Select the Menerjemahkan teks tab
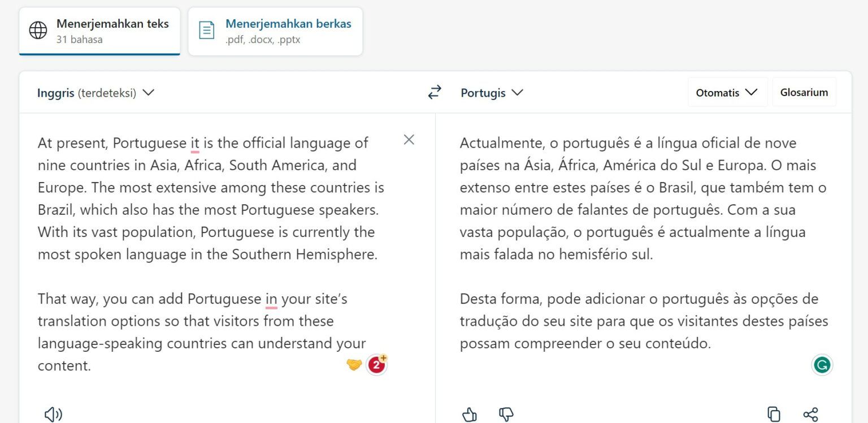The height and width of the screenshot is (423, 868). coord(99,31)
